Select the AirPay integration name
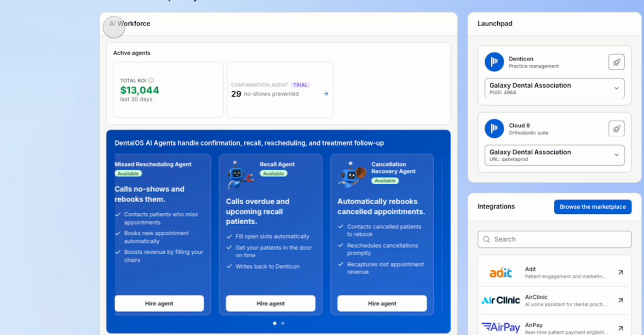This screenshot has width=644, height=335. point(534,325)
